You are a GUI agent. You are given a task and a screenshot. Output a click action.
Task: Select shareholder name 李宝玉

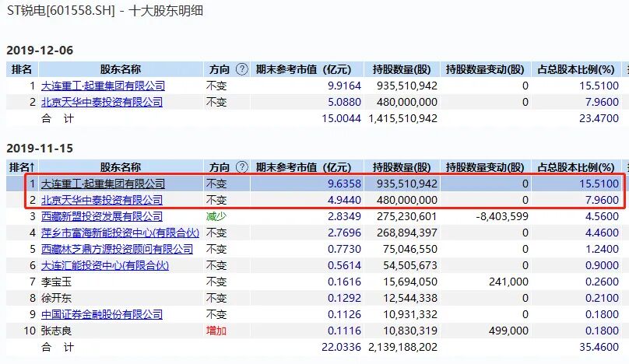pyautogui.click(x=56, y=282)
